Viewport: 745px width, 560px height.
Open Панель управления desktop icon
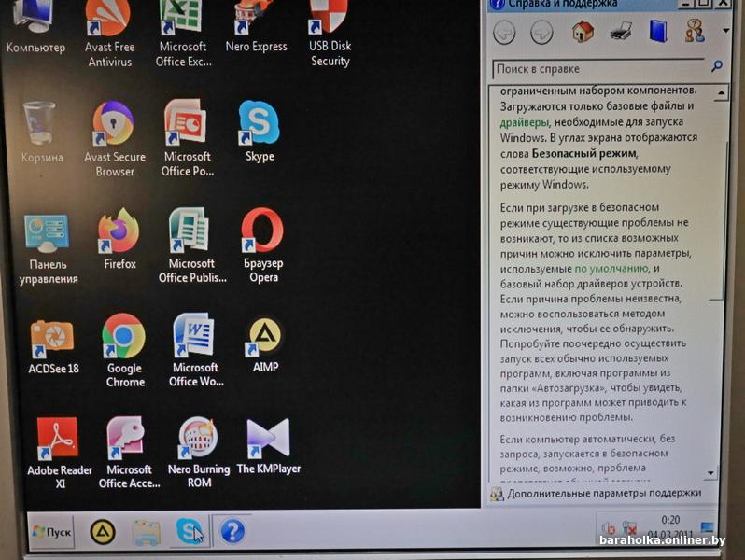(48, 249)
